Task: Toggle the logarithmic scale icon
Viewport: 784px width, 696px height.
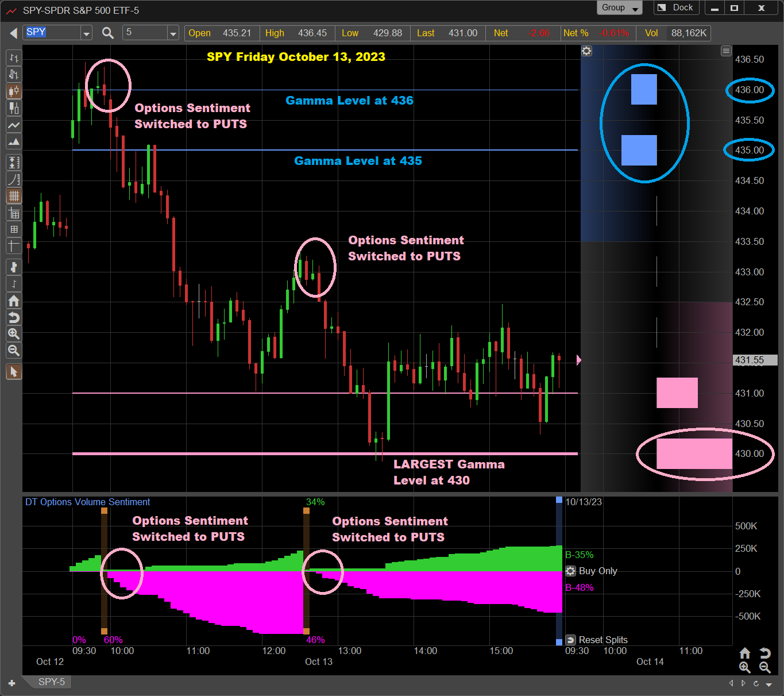Action: 14,179
